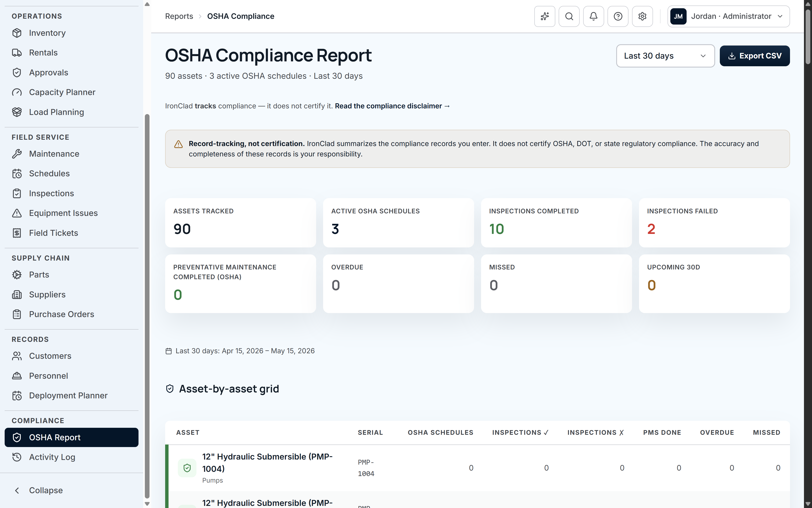Click the Inventory box icon
This screenshot has width=812, height=508.
[17, 33]
